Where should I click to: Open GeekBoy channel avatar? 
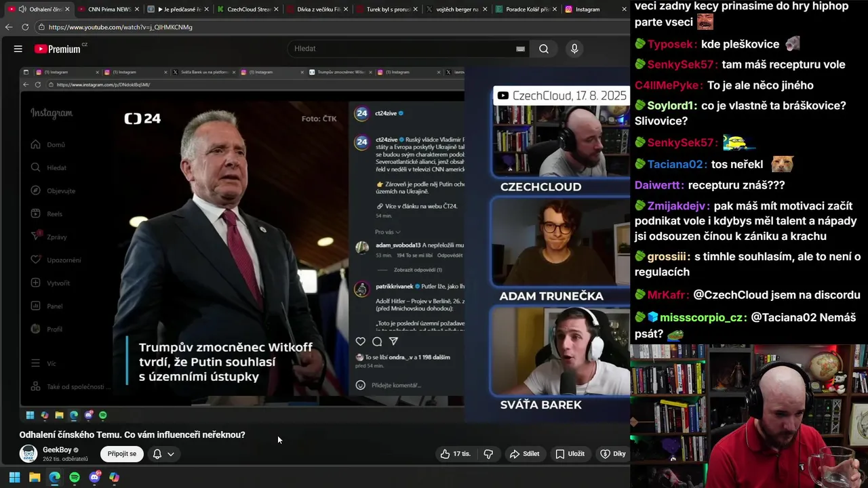(28, 454)
